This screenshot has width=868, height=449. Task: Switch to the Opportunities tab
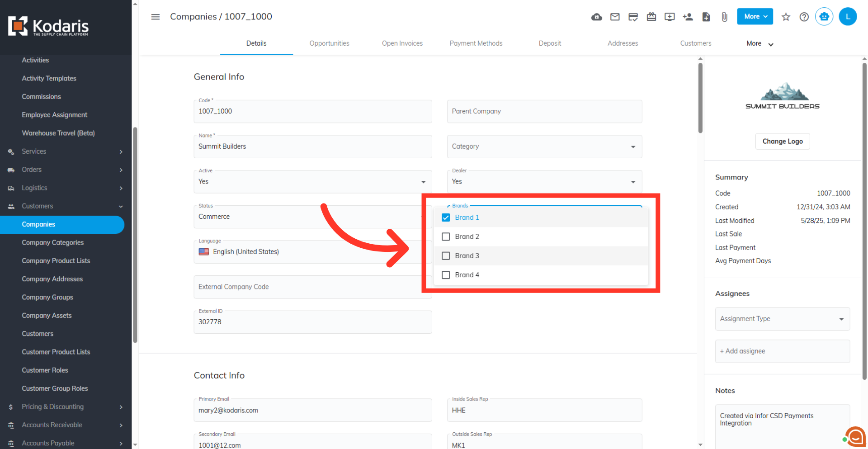(329, 43)
